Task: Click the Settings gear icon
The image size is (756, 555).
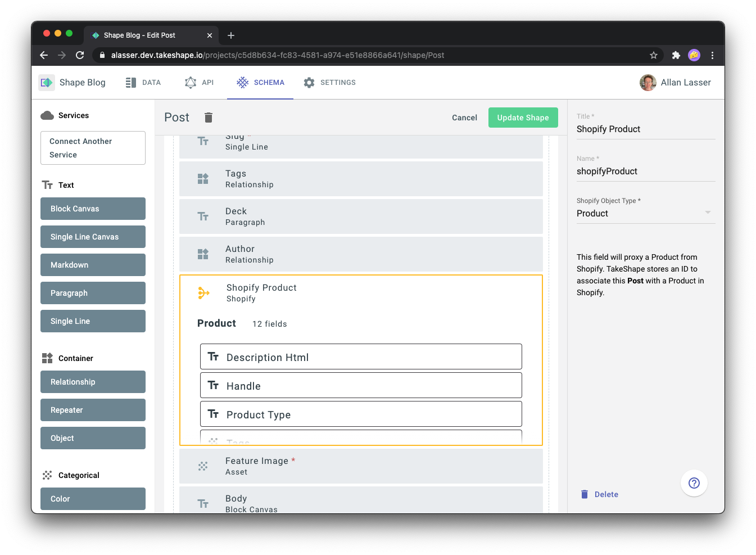Action: click(309, 83)
